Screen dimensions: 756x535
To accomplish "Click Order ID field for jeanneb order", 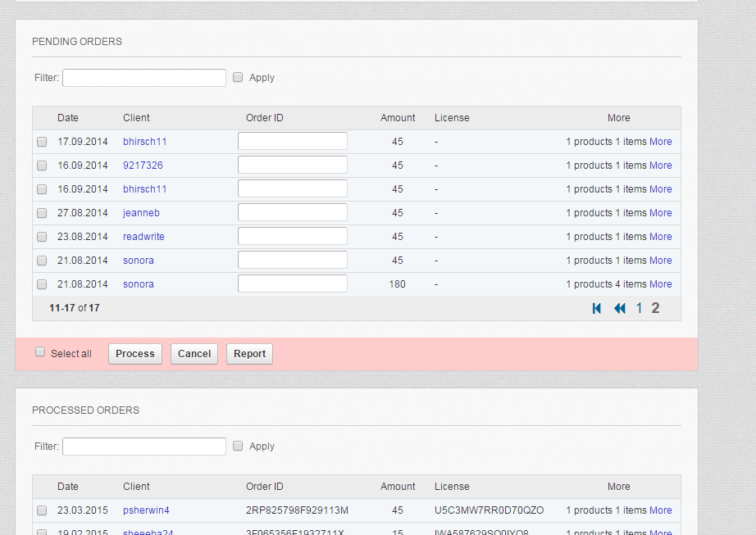I will pyautogui.click(x=293, y=213).
